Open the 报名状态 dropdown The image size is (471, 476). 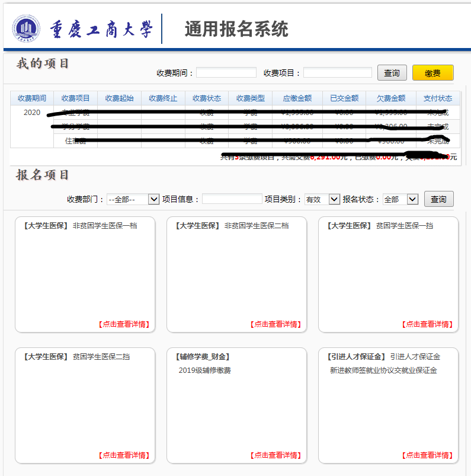click(400, 199)
